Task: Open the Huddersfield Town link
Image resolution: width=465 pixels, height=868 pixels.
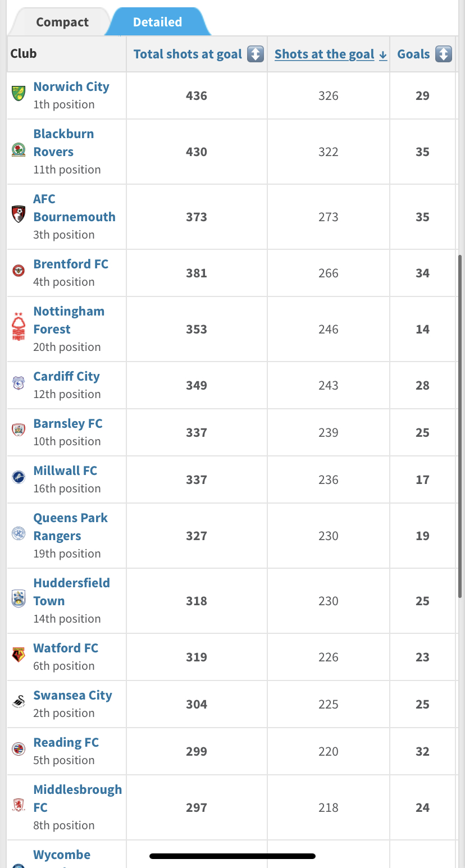Action: pyautogui.click(x=71, y=592)
